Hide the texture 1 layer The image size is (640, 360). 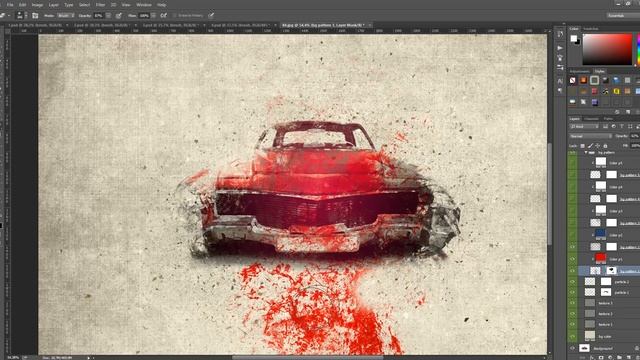573,324
